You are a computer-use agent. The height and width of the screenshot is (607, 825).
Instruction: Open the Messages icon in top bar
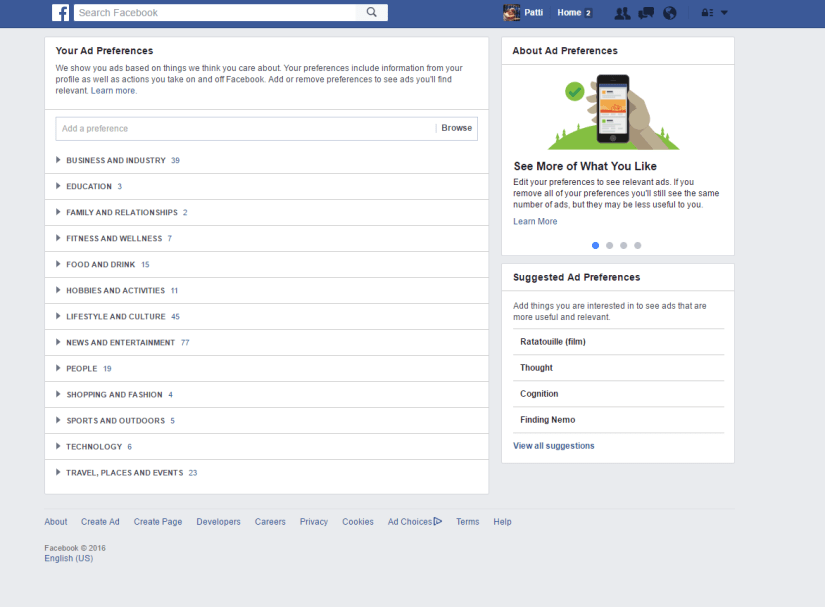click(x=645, y=12)
